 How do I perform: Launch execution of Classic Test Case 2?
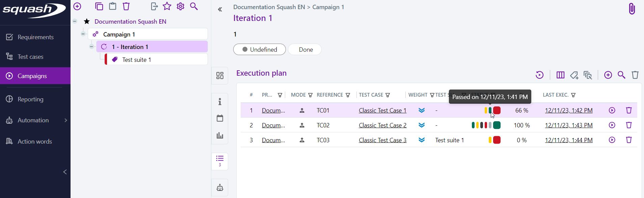(612, 125)
